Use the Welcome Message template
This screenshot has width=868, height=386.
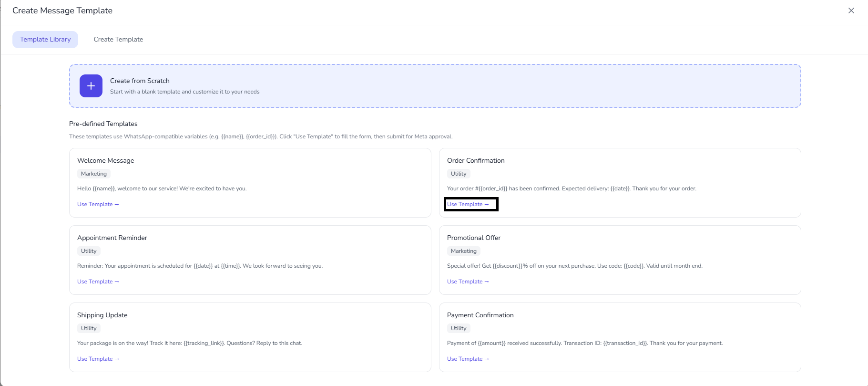(98, 204)
